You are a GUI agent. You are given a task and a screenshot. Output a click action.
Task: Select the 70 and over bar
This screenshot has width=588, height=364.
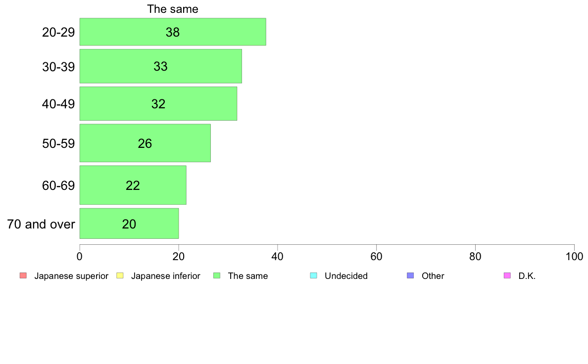click(129, 224)
